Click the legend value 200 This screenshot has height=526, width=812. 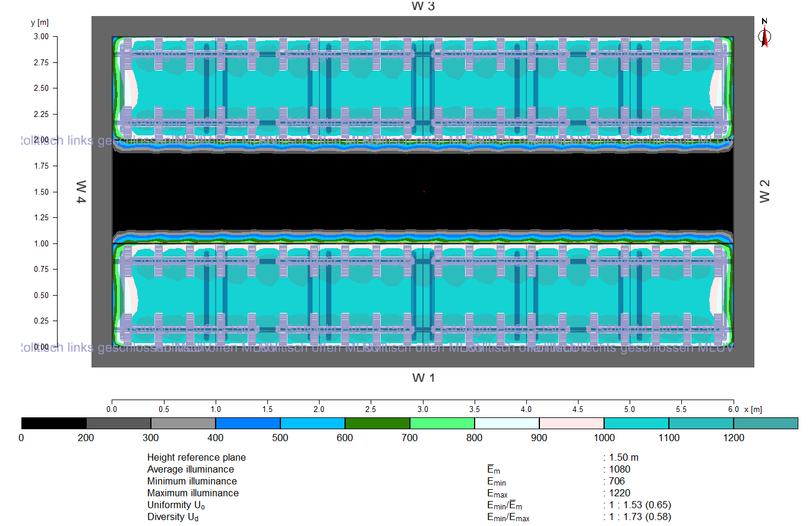87,438
